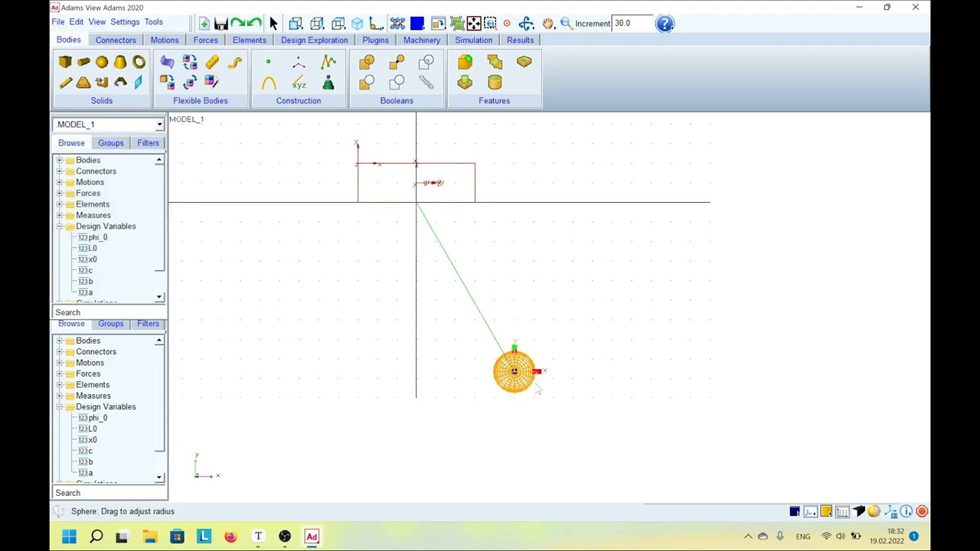Open the Tools menu
This screenshot has height=551, width=980.
click(x=153, y=22)
